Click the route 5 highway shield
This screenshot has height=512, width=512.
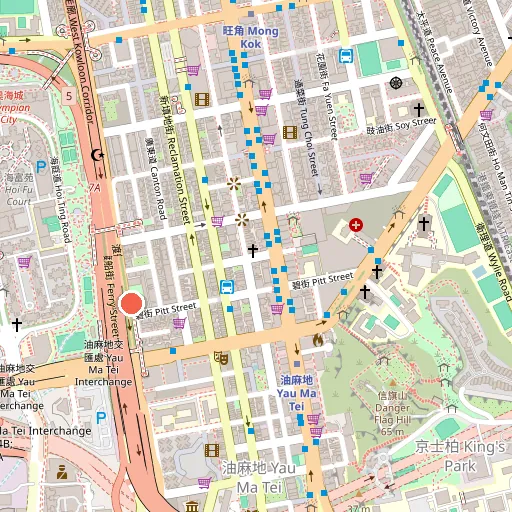tap(69, 96)
